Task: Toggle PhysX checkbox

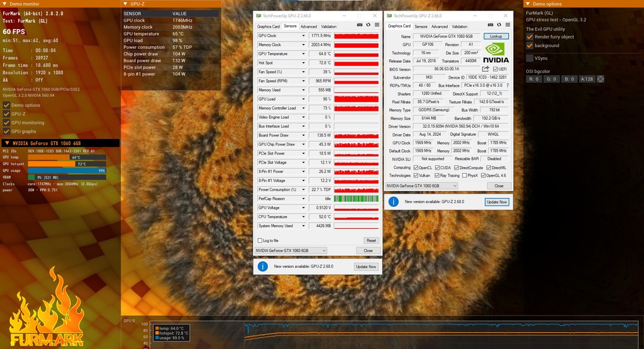Action: [x=465, y=175]
